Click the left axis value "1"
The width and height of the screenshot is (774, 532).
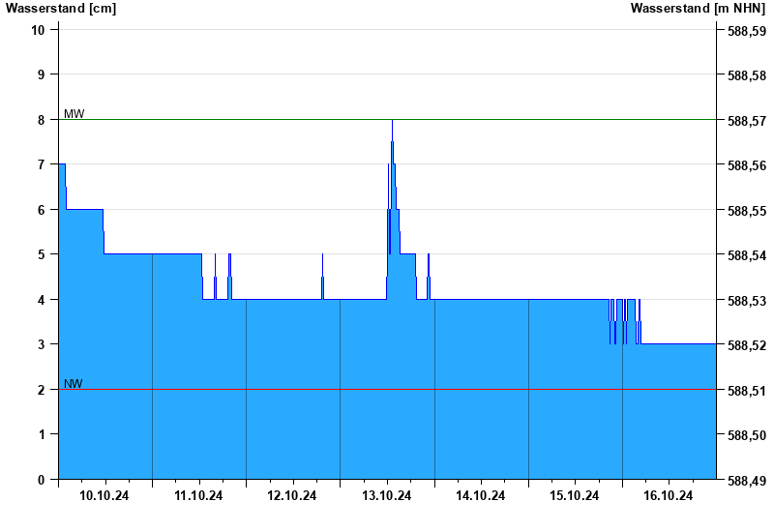pyautogui.click(x=41, y=434)
